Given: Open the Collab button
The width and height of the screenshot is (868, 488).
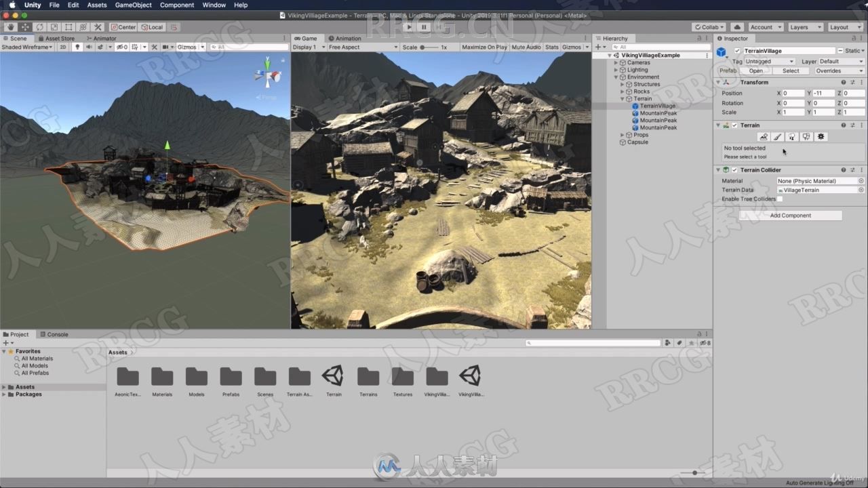Looking at the screenshot, I should 709,27.
